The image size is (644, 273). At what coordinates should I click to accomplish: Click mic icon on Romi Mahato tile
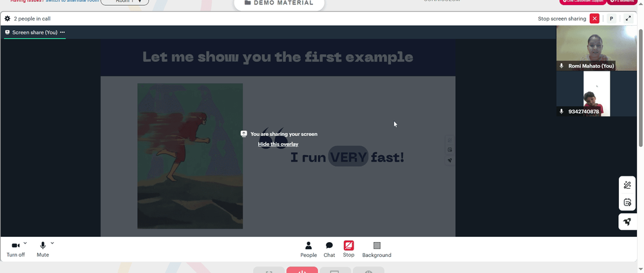click(562, 66)
